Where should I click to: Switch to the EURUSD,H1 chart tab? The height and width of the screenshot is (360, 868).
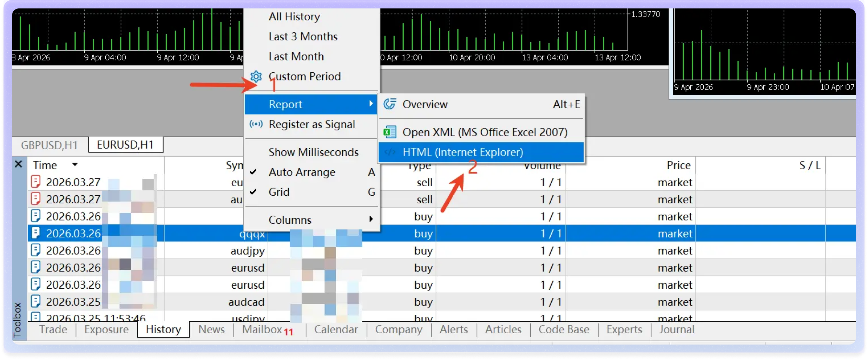[125, 145]
